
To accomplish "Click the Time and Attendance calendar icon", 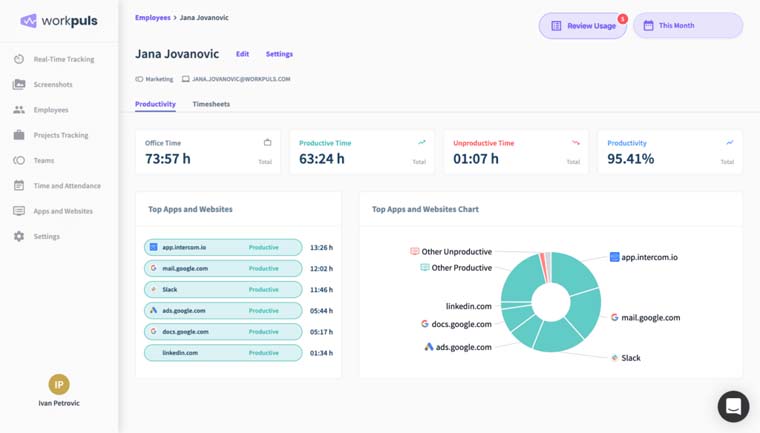I will coord(19,186).
